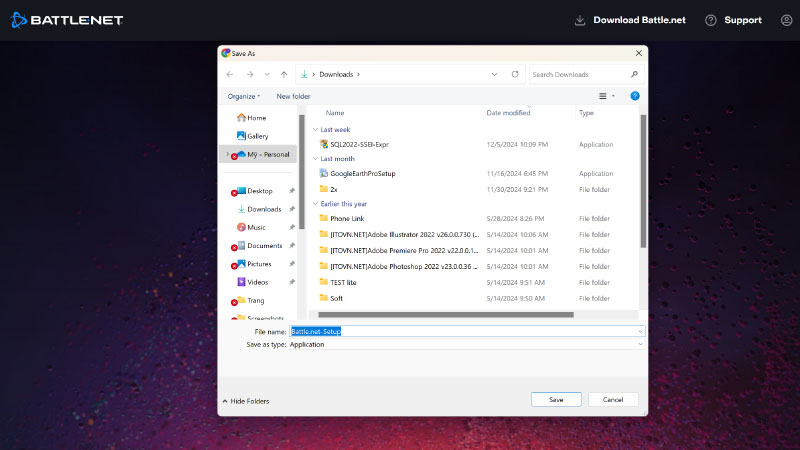This screenshot has width=800, height=450.
Task: Go up one folder level
Action: tap(284, 74)
